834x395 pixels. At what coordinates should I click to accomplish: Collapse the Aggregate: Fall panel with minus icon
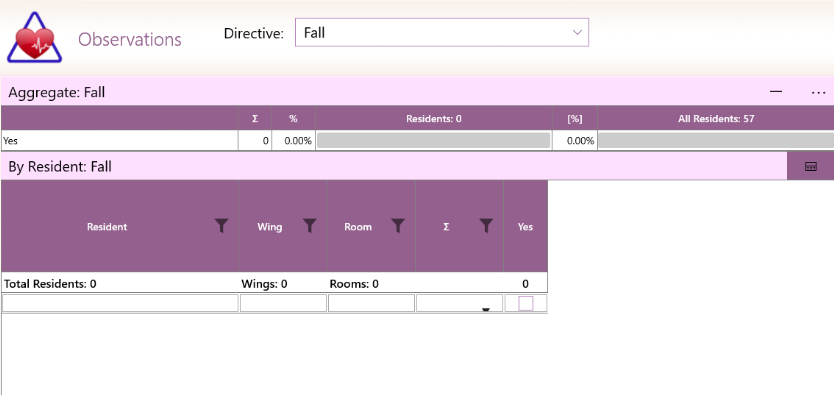point(776,92)
